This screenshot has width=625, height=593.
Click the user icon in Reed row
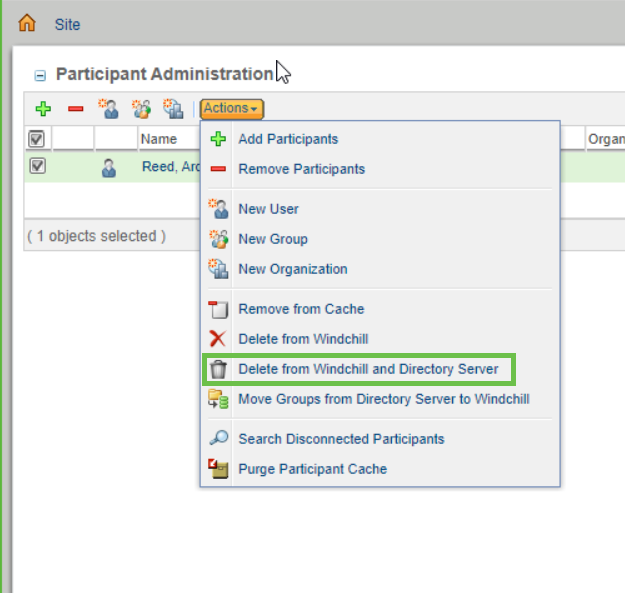pos(109,168)
